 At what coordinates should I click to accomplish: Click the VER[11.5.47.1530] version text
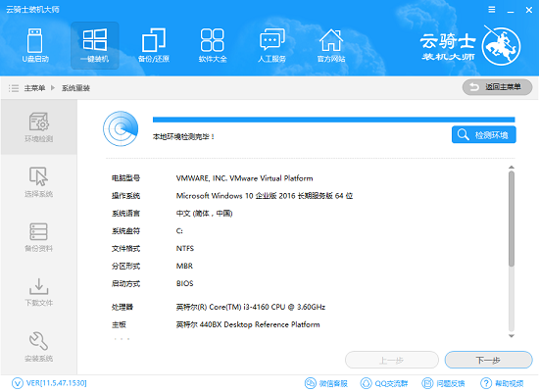[57, 383]
